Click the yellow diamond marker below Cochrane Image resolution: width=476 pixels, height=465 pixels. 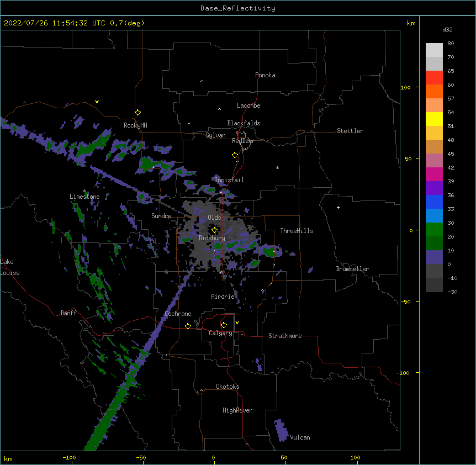[188, 326]
